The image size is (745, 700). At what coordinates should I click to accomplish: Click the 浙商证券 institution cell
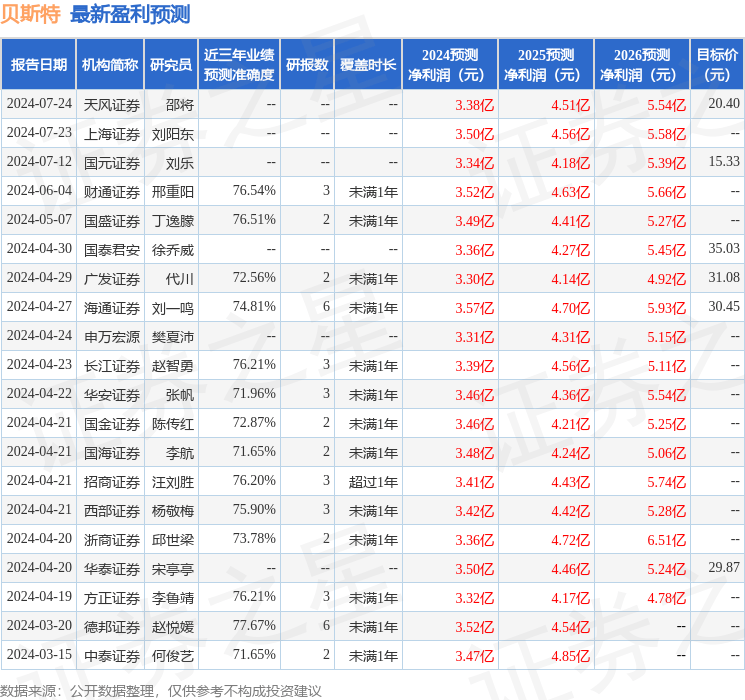click(112, 540)
